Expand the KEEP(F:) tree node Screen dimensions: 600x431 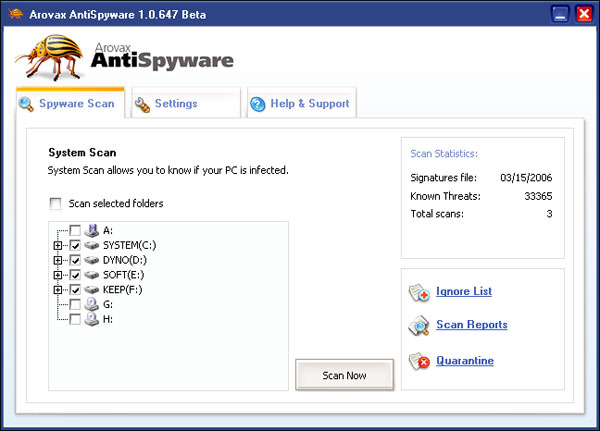tap(58, 290)
